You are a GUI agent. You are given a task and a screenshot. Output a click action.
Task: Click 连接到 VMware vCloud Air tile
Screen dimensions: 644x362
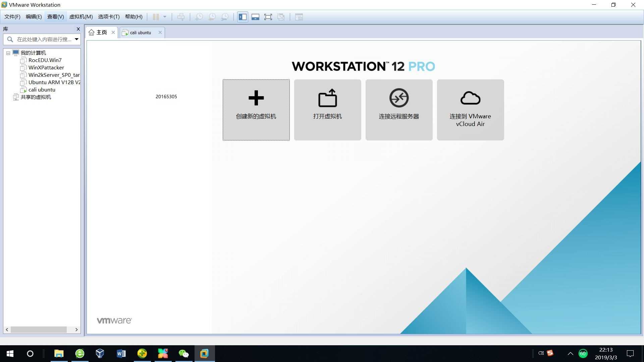470,110
